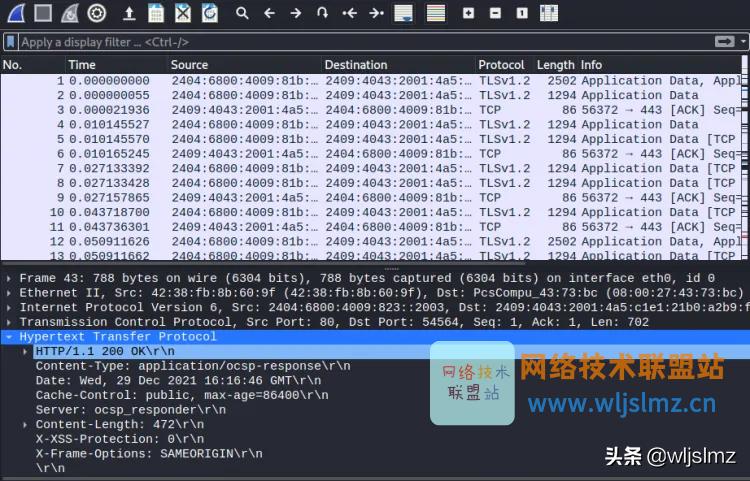Expand Internet Protocol Version 6 node
This screenshot has height=481, width=750.
pyautogui.click(x=9, y=307)
